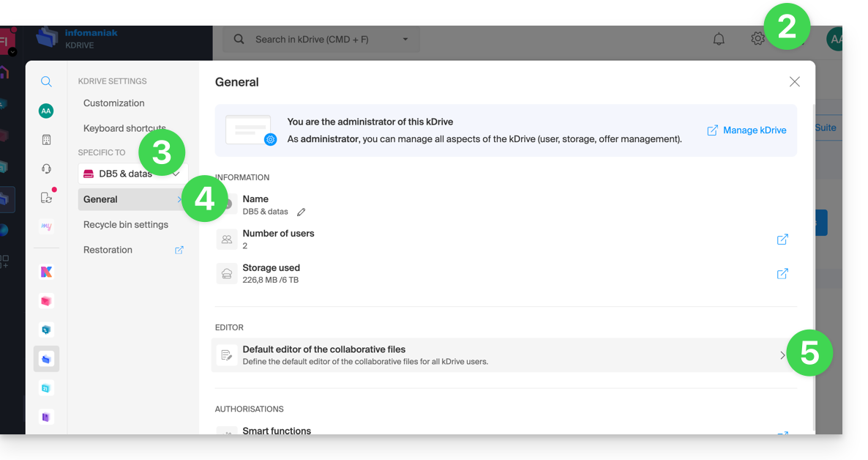The width and height of the screenshot is (868, 460).
Task: Click the 'Storage used' label
Action: [x=272, y=267]
